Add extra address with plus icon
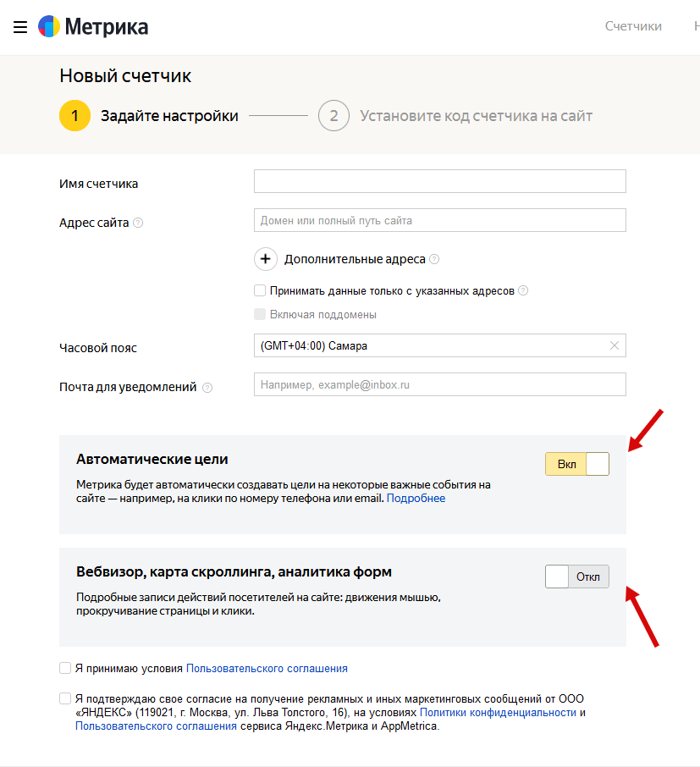The width and height of the screenshot is (700, 767). [266, 259]
